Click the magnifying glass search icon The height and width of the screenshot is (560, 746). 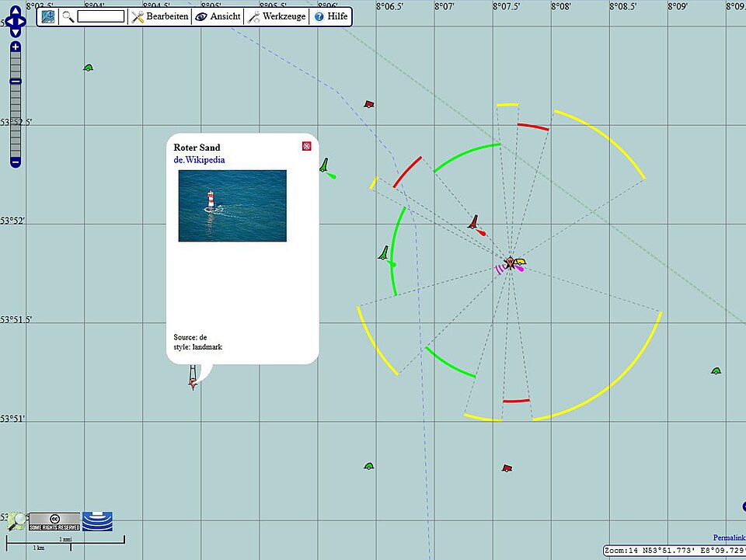coord(68,16)
